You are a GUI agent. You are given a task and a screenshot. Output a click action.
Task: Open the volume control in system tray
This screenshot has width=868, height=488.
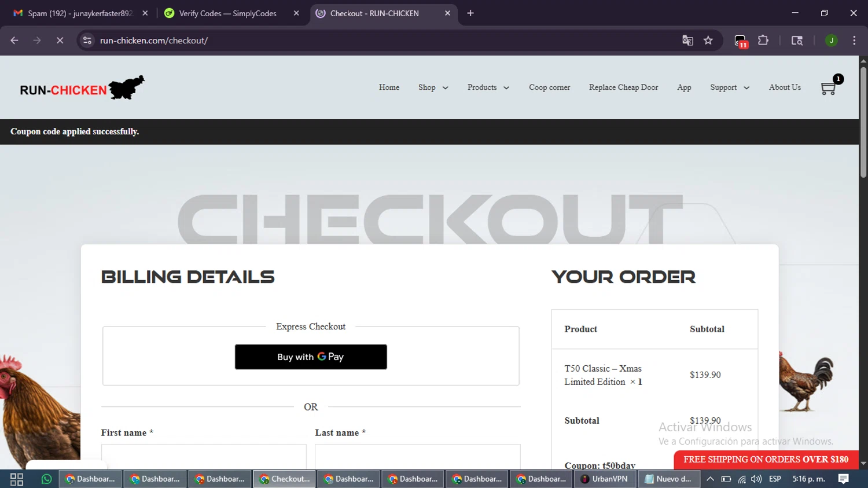click(x=756, y=479)
